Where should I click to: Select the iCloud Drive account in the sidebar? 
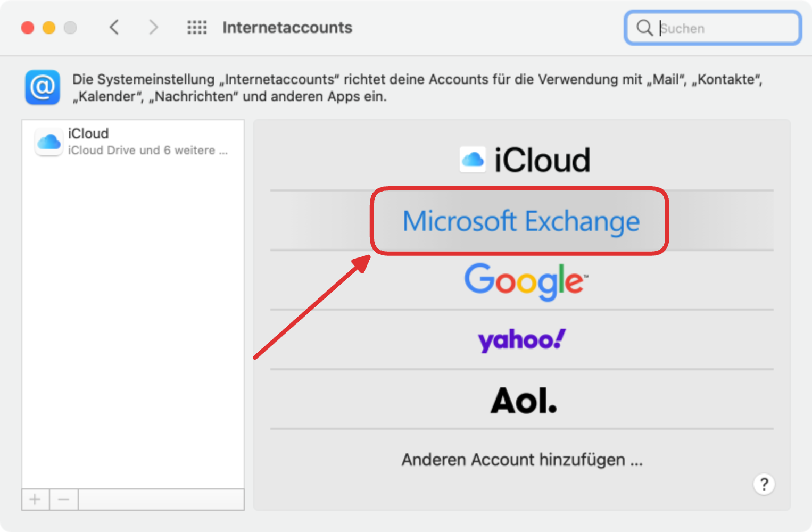coord(133,142)
